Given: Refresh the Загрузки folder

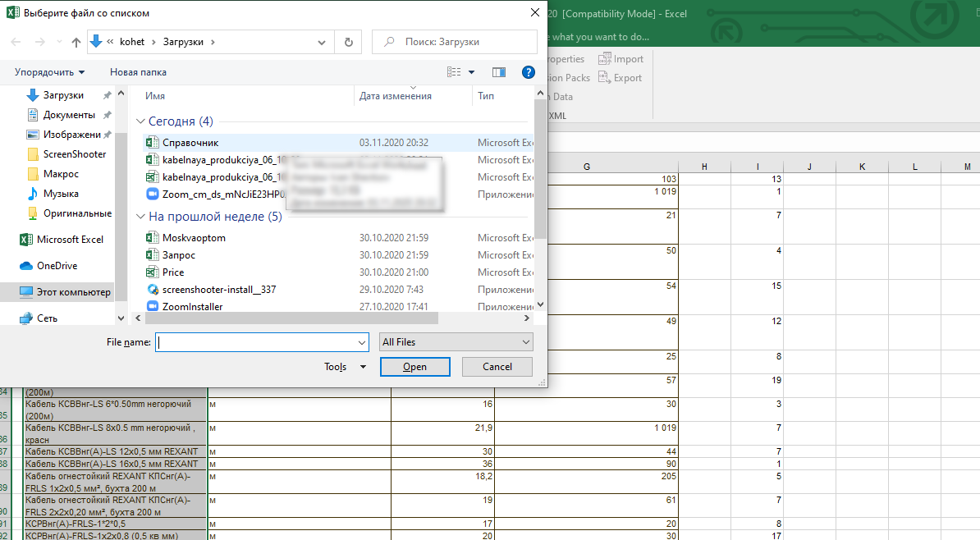Looking at the screenshot, I should pyautogui.click(x=349, y=42).
